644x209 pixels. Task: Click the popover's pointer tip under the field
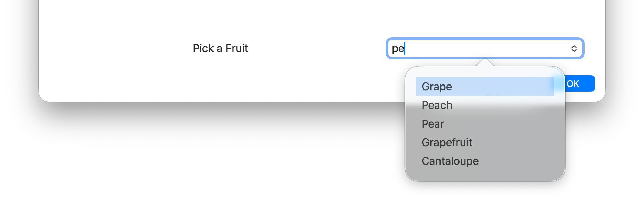485,62
